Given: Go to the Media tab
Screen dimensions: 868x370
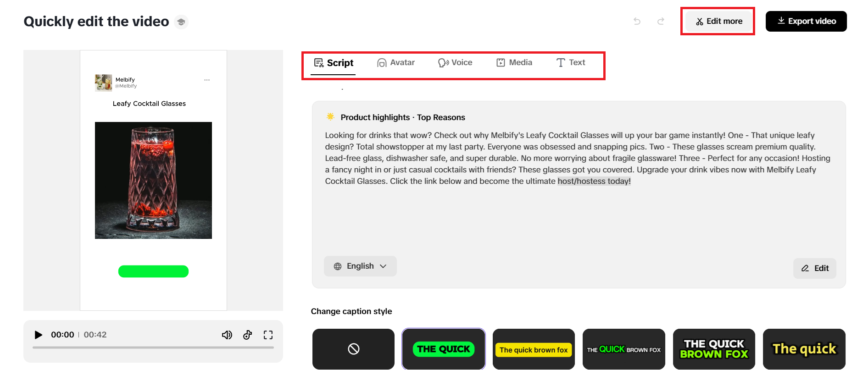Looking at the screenshot, I should (514, 63).
